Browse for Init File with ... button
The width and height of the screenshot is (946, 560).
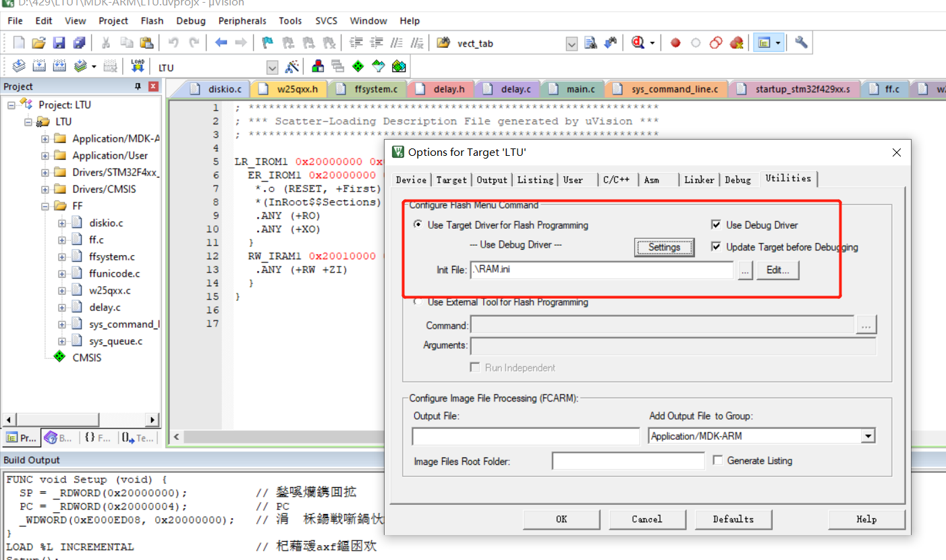tap(745, 270)
